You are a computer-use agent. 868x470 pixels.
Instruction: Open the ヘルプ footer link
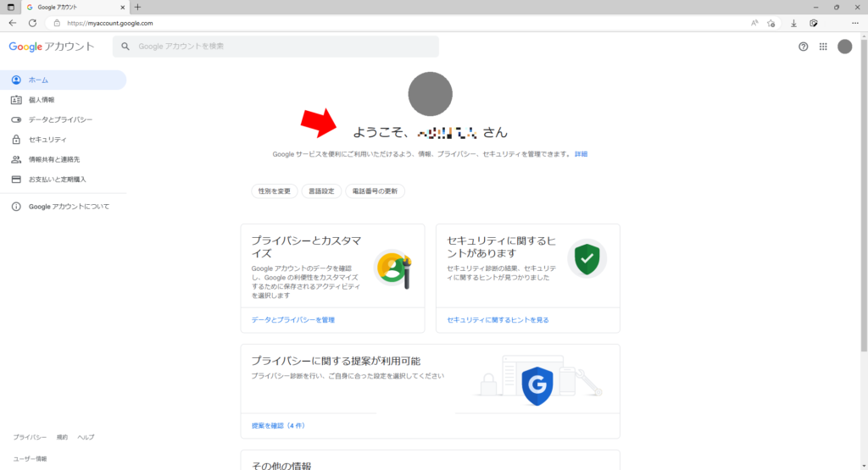click(x=86, y=437)
